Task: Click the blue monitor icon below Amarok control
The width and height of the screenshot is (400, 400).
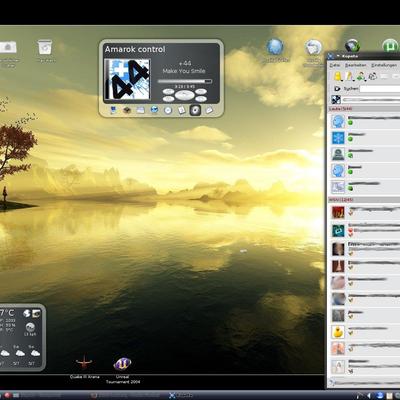Action: pyautogui.click(x=113, y=110)
